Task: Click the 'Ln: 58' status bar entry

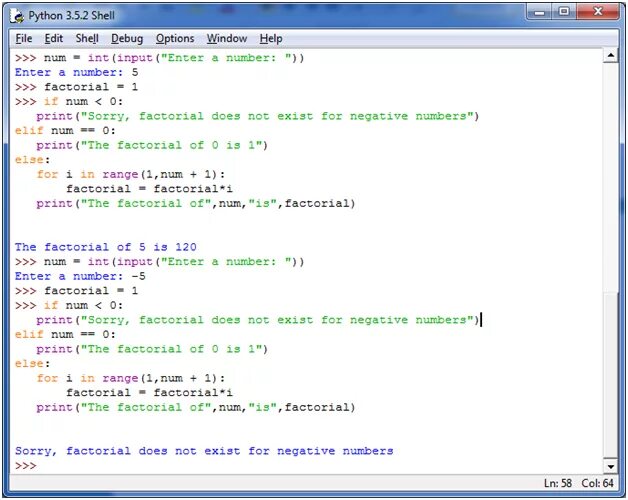Action: coord(558,483)
